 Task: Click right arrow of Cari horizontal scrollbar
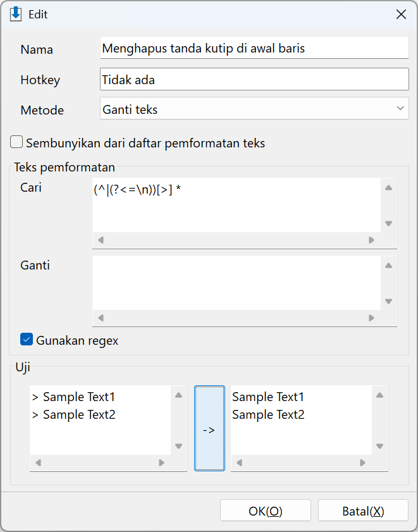[x=371, y=240]
